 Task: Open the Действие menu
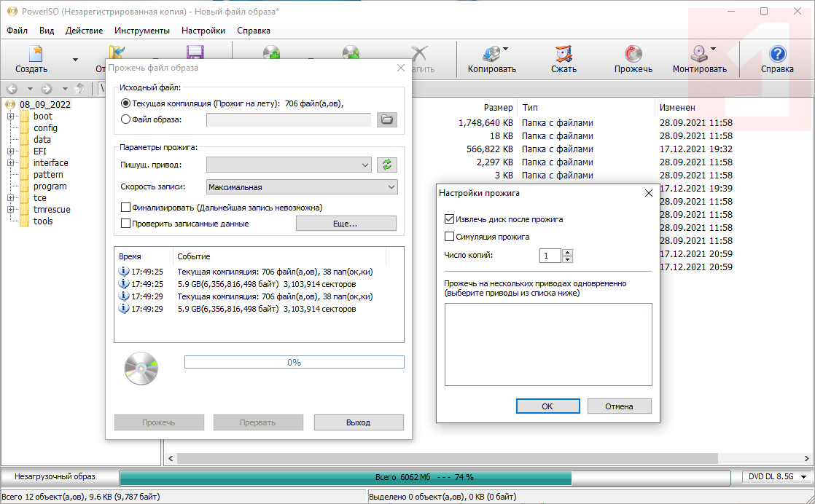click(85, 31)
